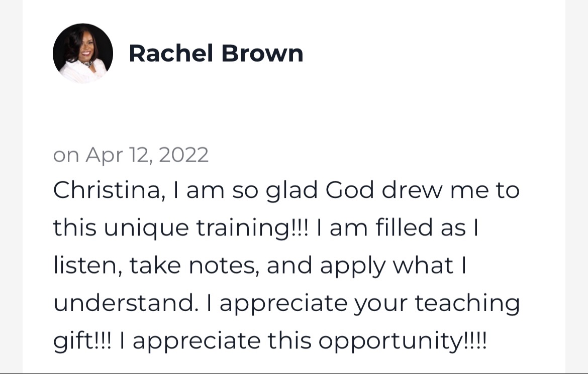Select the review date Apr 12, 2022
The width and height of the screenshot is (588, 374).
point(147,155)
